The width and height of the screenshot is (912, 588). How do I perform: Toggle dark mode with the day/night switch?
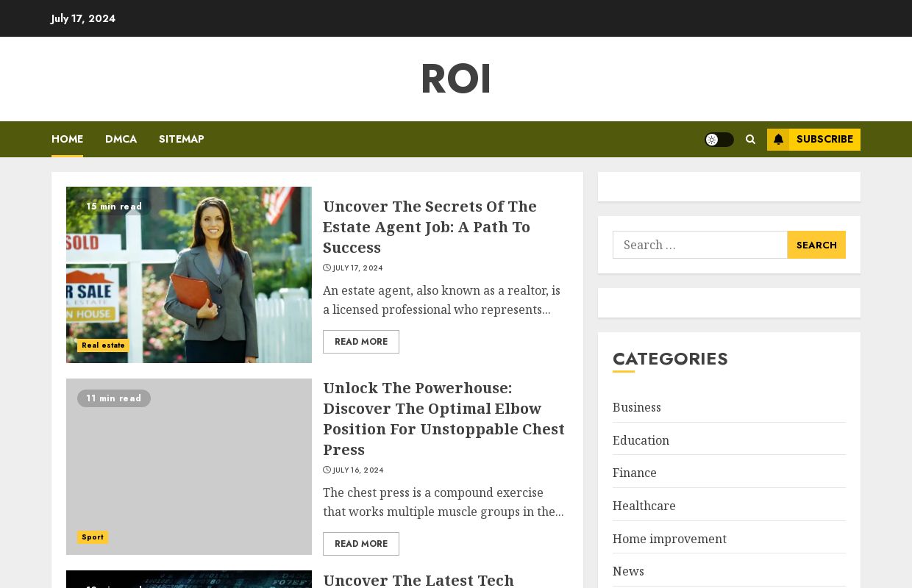tap(719, 140)
